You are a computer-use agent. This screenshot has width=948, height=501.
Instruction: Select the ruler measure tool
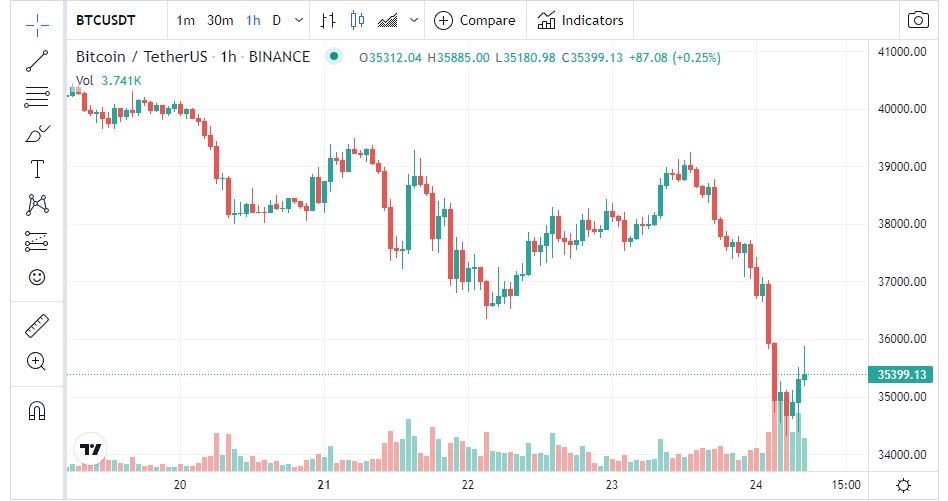click(37, 326)
